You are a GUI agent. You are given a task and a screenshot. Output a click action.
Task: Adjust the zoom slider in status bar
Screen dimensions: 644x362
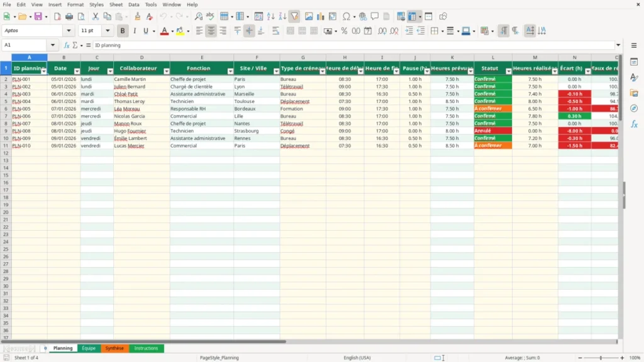pyautogui.click(x=601, y=358)
